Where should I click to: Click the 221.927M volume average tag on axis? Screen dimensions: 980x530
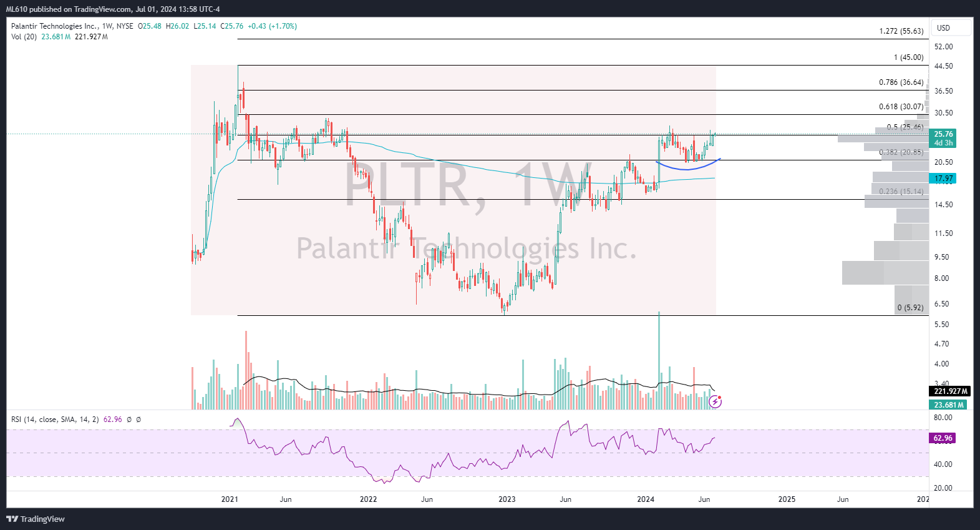tap(950, 391)
